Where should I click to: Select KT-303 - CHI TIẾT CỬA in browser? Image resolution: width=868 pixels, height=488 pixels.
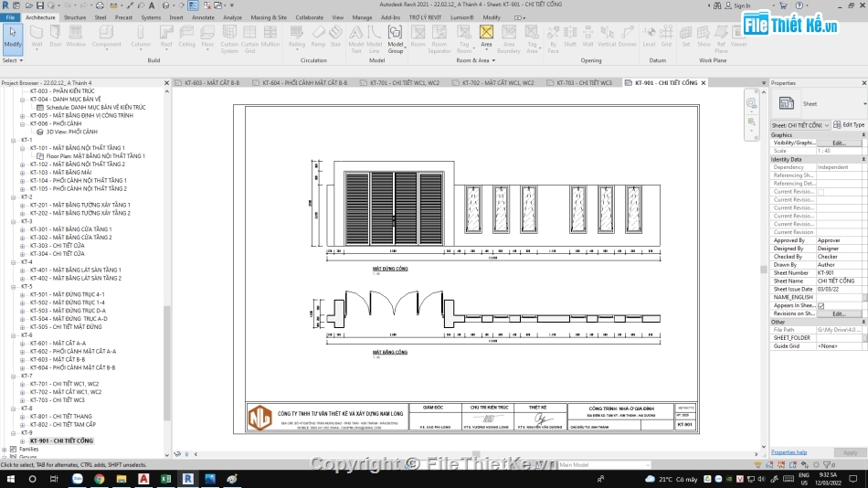(57, 246)
